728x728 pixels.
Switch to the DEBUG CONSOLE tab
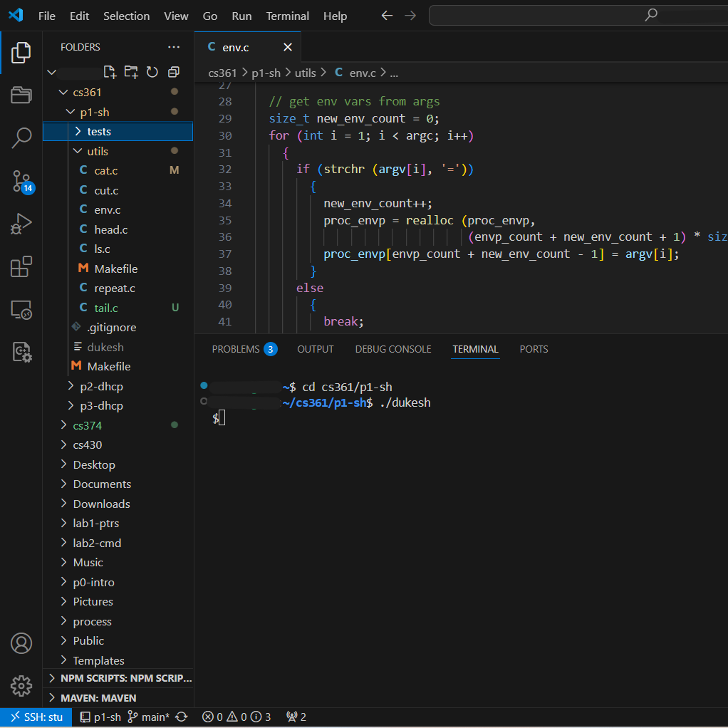pyautogui.click(x=392, y=349)
